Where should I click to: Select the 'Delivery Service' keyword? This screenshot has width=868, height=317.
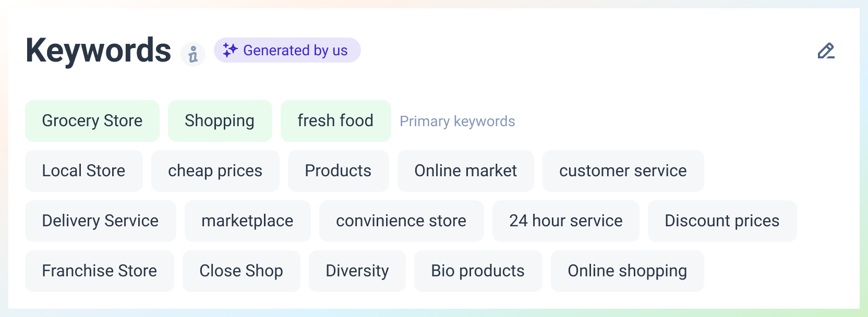[100, 221]
